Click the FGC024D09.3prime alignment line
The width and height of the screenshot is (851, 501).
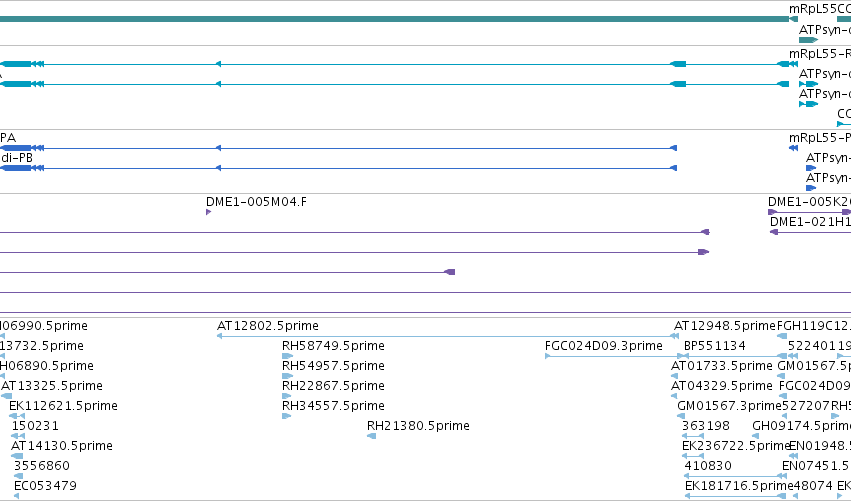(613, 356)
